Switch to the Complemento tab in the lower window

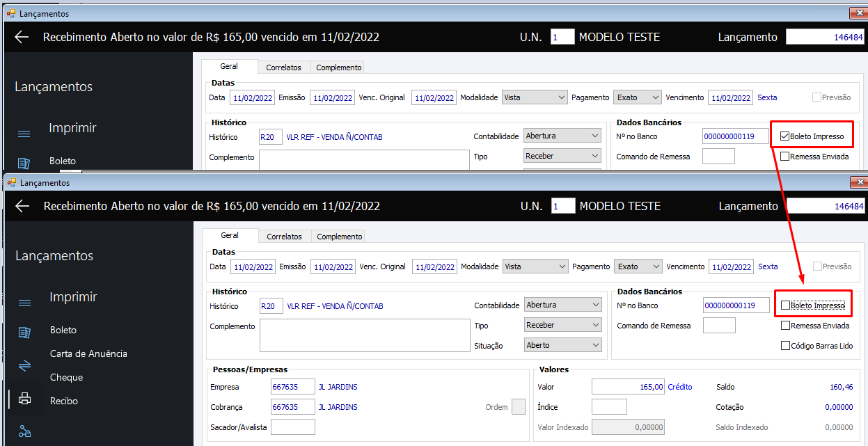(339, 237)
